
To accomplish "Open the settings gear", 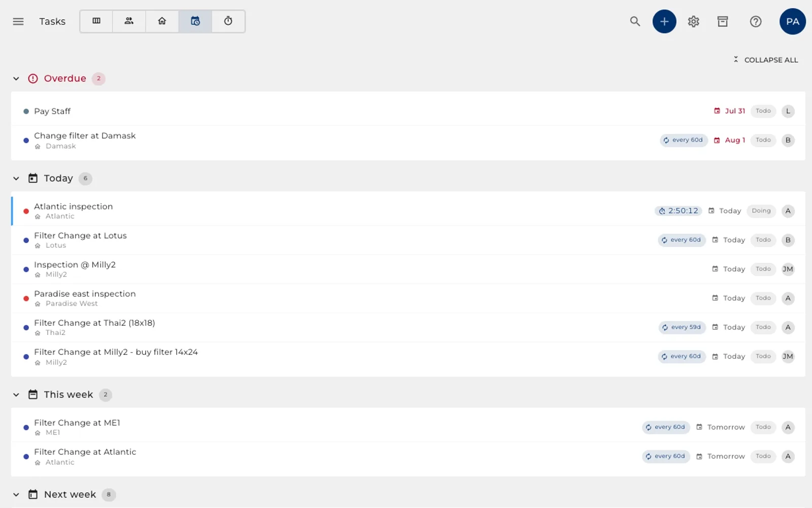I will 693,21.
